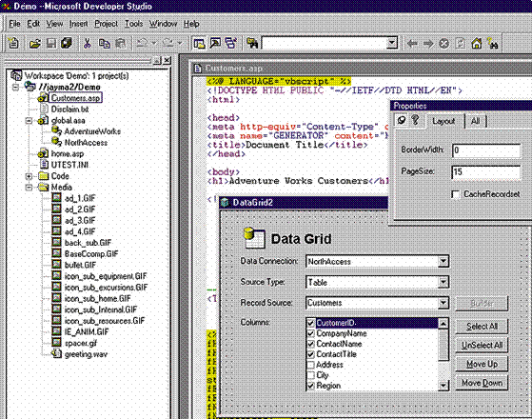Uncheck the ContactName column checkbox

310,344
